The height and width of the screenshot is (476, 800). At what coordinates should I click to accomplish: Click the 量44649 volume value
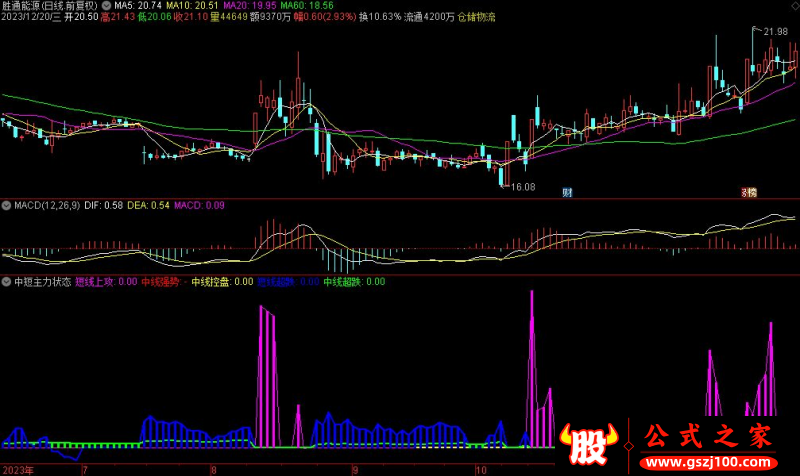tap(229, 17)
